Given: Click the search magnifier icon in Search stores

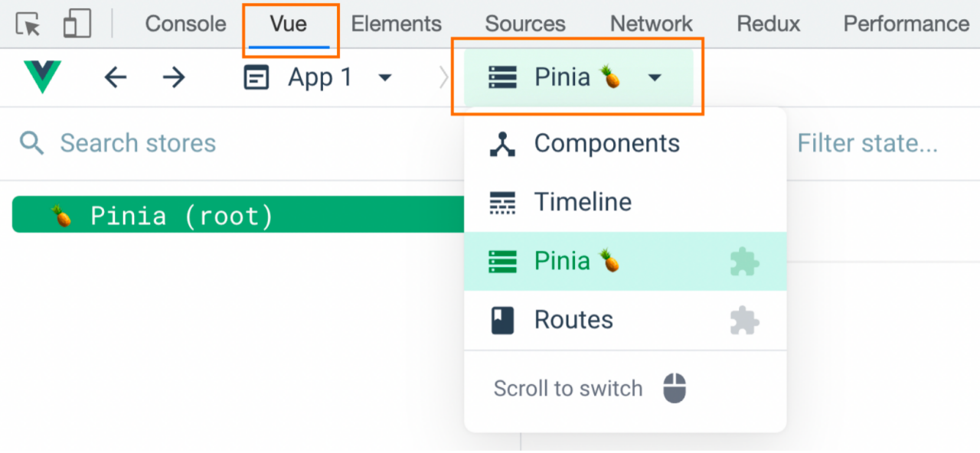Looking at the screenshot, I should (31, 142).
